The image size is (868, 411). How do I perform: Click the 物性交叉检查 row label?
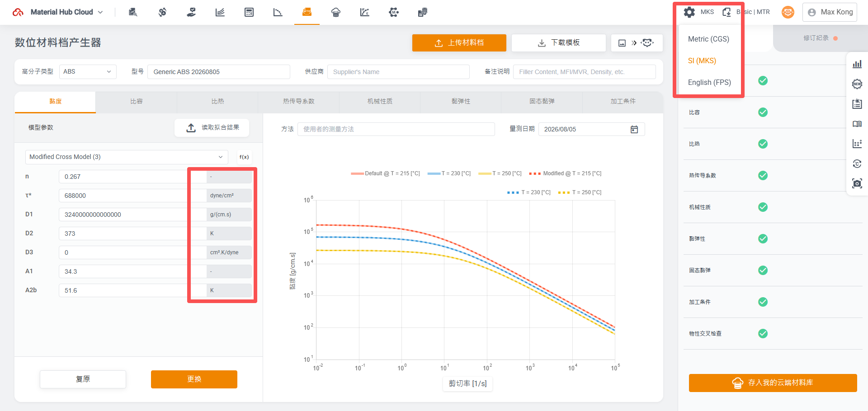pyautogui.click(x=705, y=334)
